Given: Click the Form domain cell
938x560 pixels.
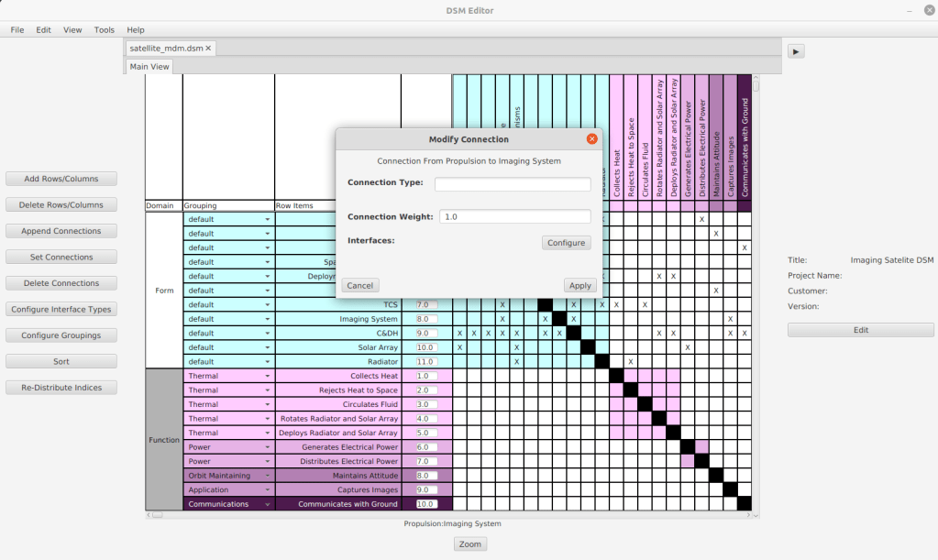Looking at the screenshot, I should tap(164, 291).
